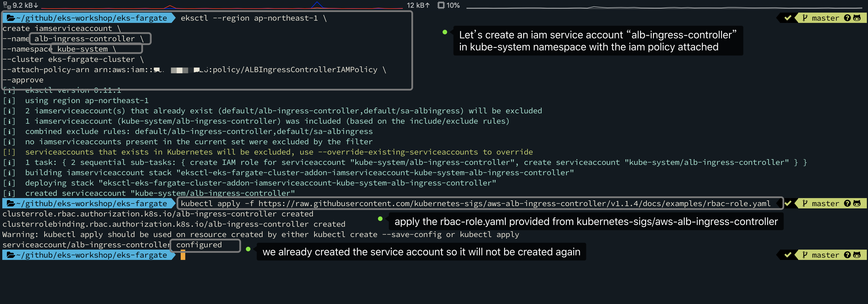Viewport: 868px width, 304px height.
Task: Click the 12 kB upload speed indicator
Action: click(x=418, y=5)
